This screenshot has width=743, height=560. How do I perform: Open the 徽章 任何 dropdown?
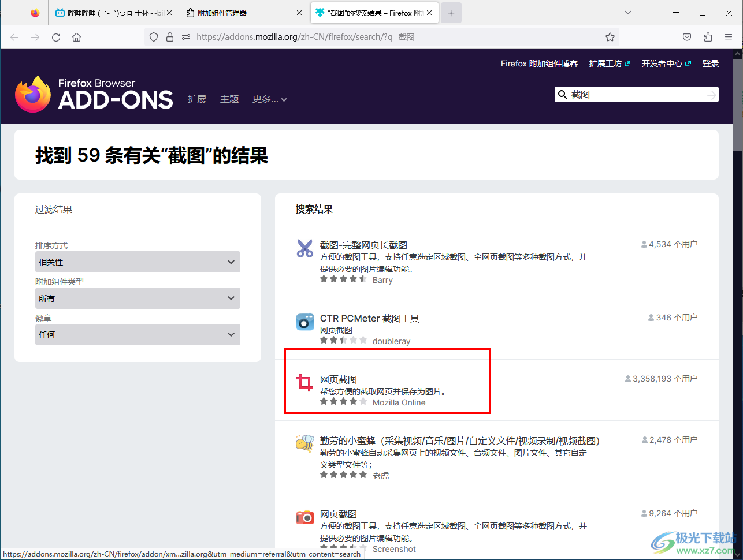tap(138, 335)
